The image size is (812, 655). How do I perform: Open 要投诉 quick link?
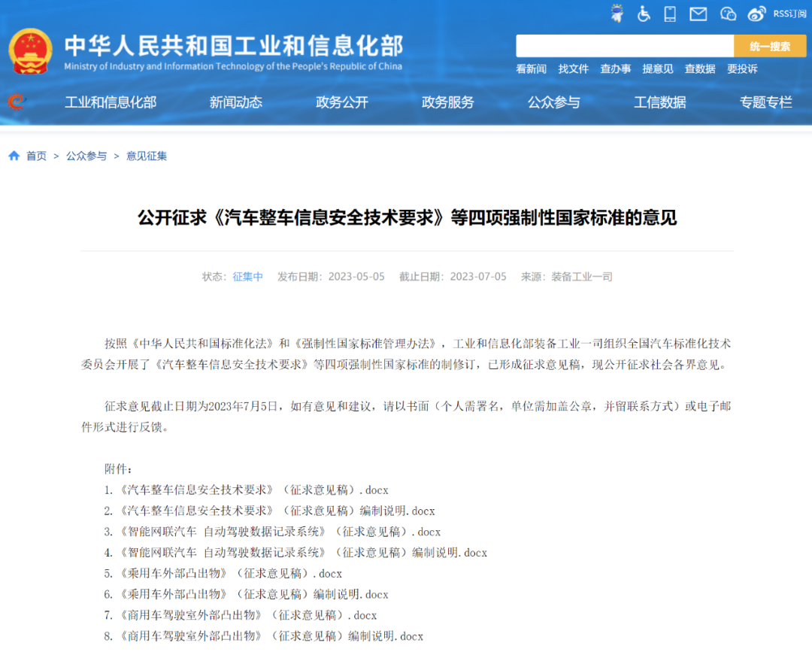point(742,69)
